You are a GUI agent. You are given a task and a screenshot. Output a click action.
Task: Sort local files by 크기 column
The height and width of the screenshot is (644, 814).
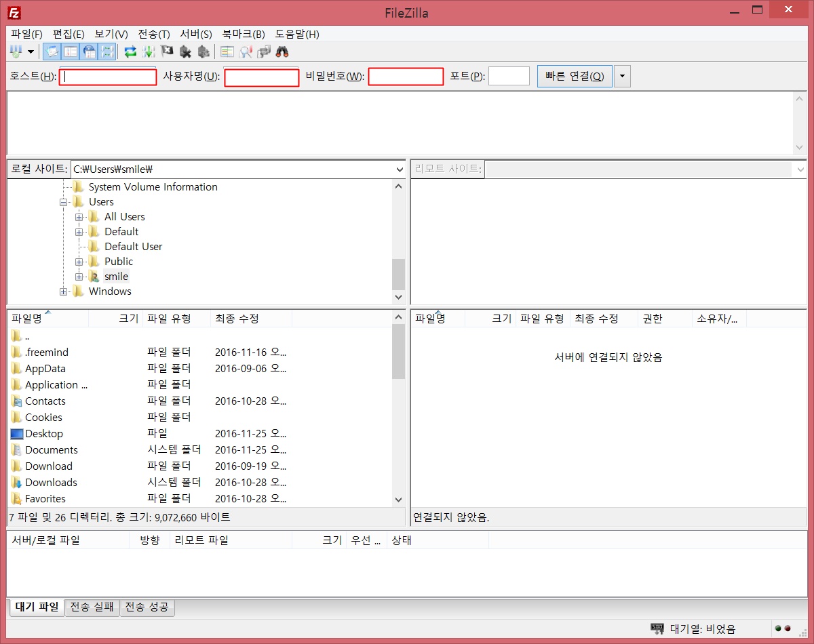115,318
